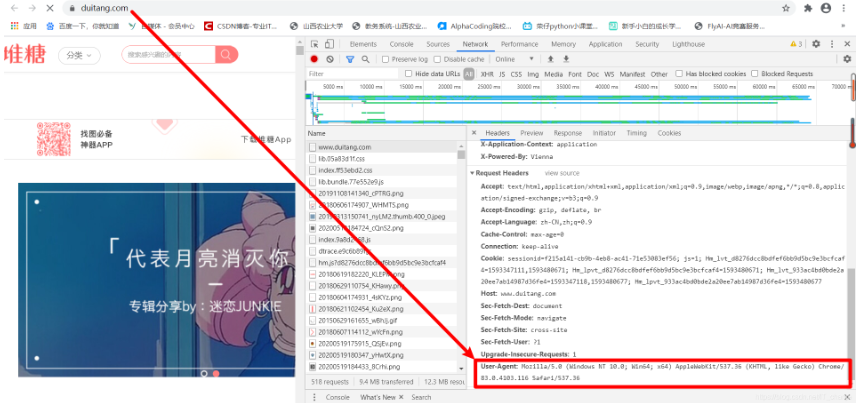Close the request details pane with the X
This screenshot has height=403, width=856.
click(x=474, y=133)
